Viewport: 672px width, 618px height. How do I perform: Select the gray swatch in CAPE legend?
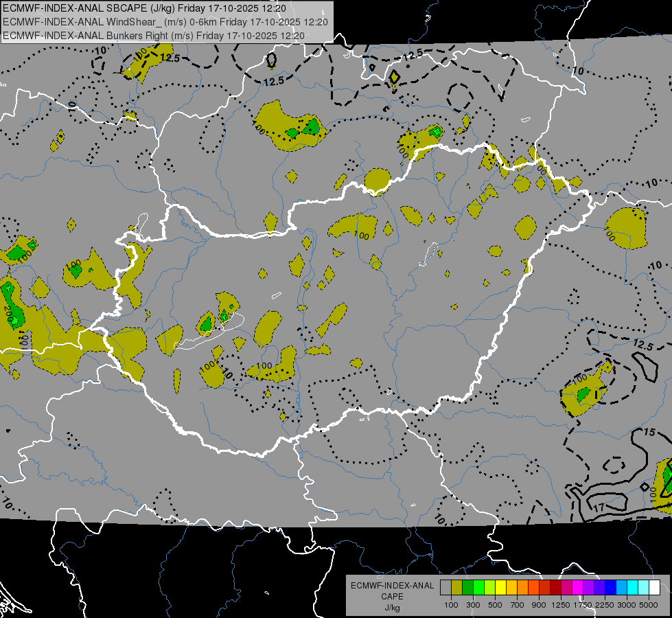[445, 588]
